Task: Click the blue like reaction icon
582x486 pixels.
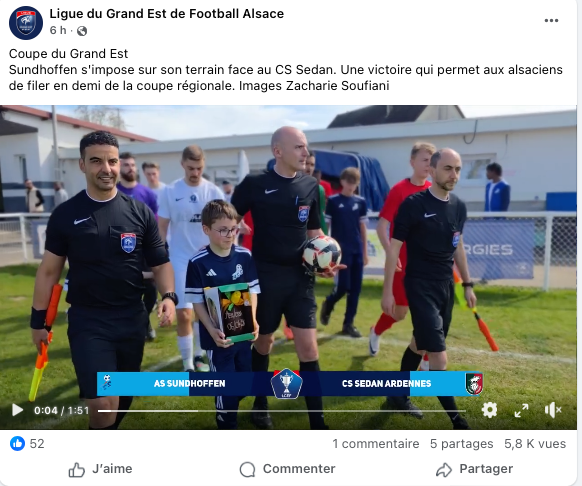Action: point(17,443)
